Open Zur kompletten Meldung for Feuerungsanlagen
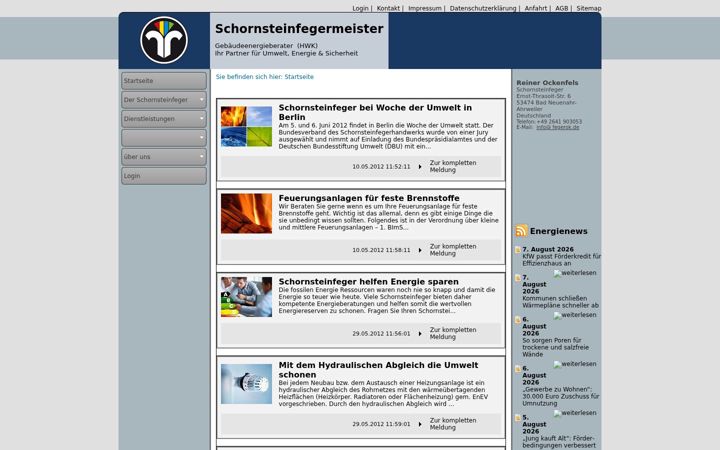Screen dimensions: 720x450 [x=453, y=250]
